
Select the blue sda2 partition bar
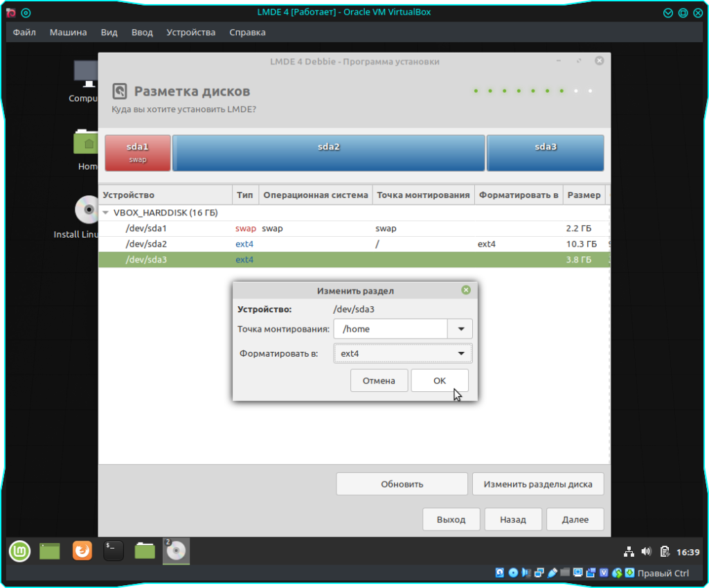point(329,152)
